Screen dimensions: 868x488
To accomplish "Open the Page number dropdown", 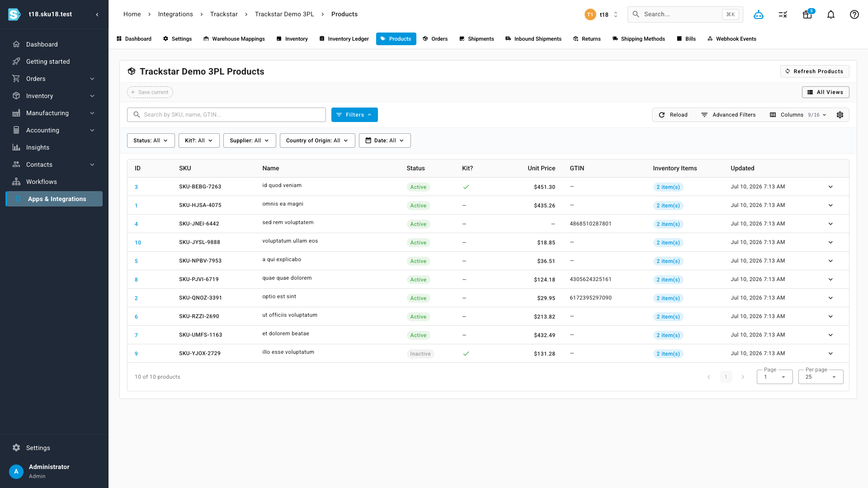I will 774,377.
